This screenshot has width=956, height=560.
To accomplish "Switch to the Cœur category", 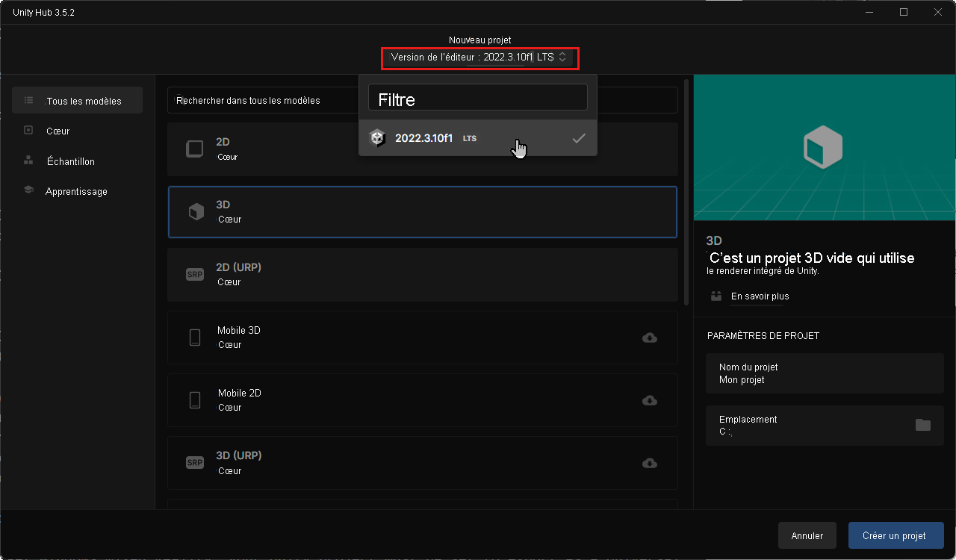I will click(78, 131).
